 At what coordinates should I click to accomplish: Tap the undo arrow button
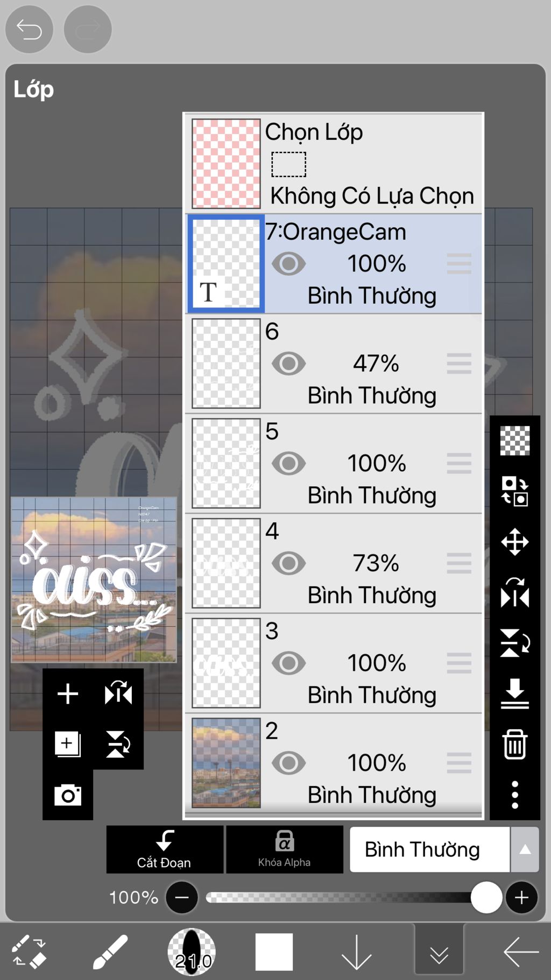[x=29, y=29]
